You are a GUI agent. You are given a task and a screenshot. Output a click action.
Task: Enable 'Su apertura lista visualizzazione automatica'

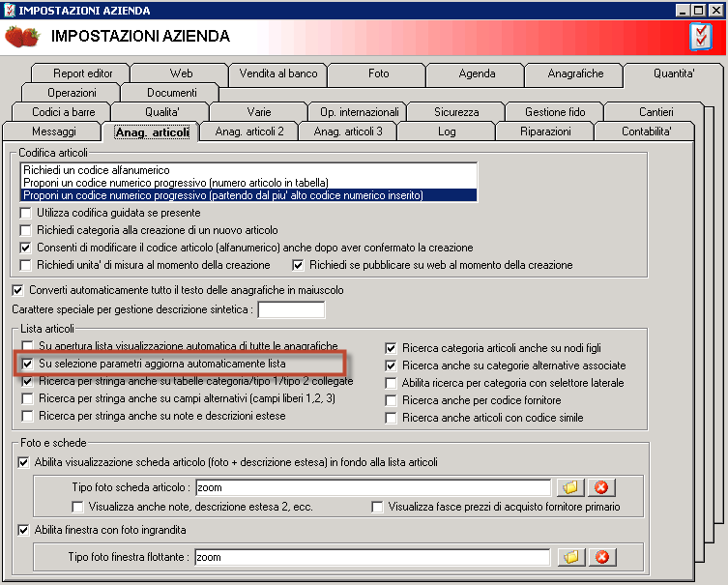coord(28,346)
